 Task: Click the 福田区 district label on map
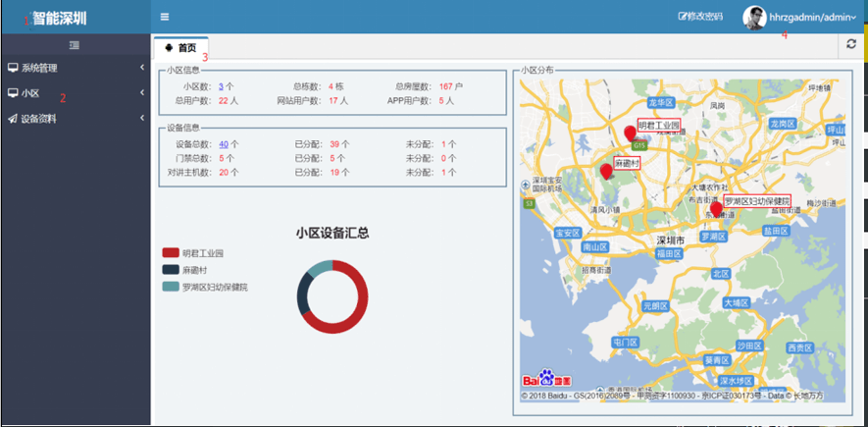(668, 253)
